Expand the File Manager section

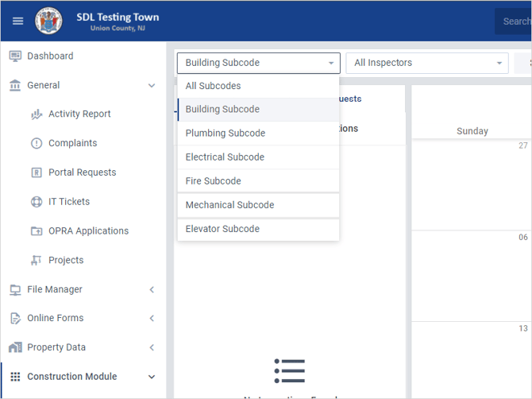[152, 289]
